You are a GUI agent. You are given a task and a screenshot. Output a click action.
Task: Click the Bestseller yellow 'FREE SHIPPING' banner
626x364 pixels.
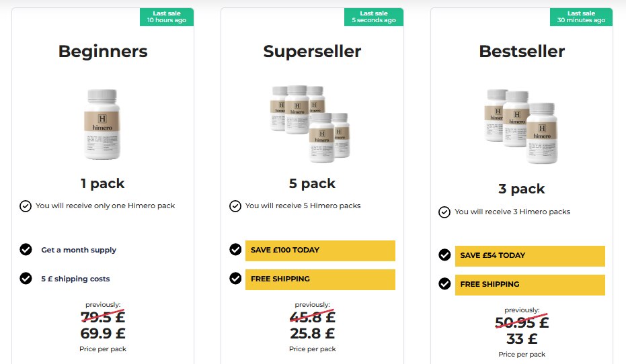[530, 285]
